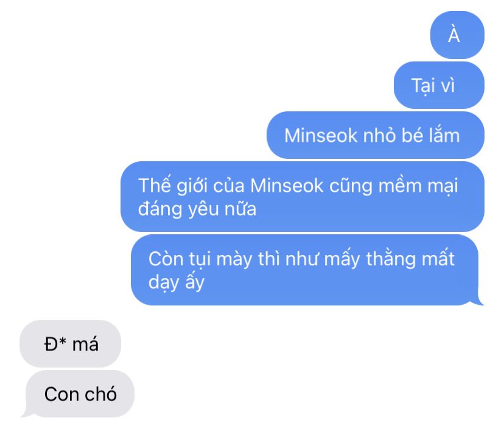Tap the words "đáng yêu nữa"

(197, 209)
